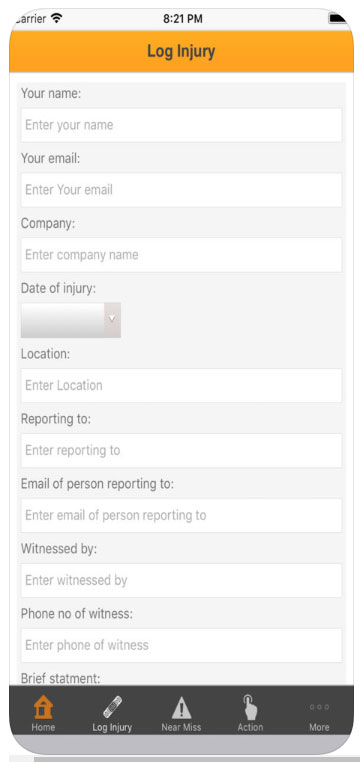Image resolution: width=360 pixels, height=762 pixels.
Task: Open the Near Miss warning triangle icon
Action: pos(181,707)
